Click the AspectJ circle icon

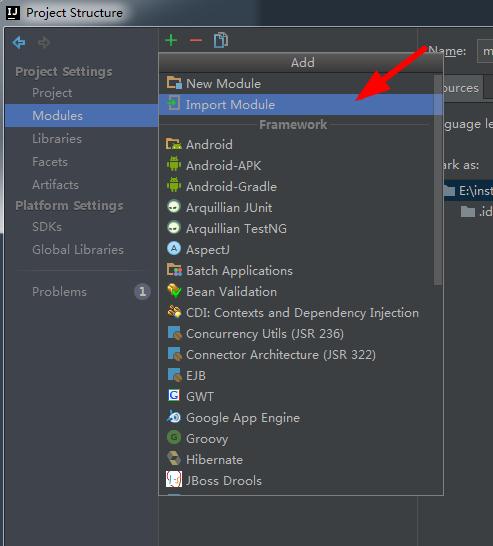coord(174,249)
